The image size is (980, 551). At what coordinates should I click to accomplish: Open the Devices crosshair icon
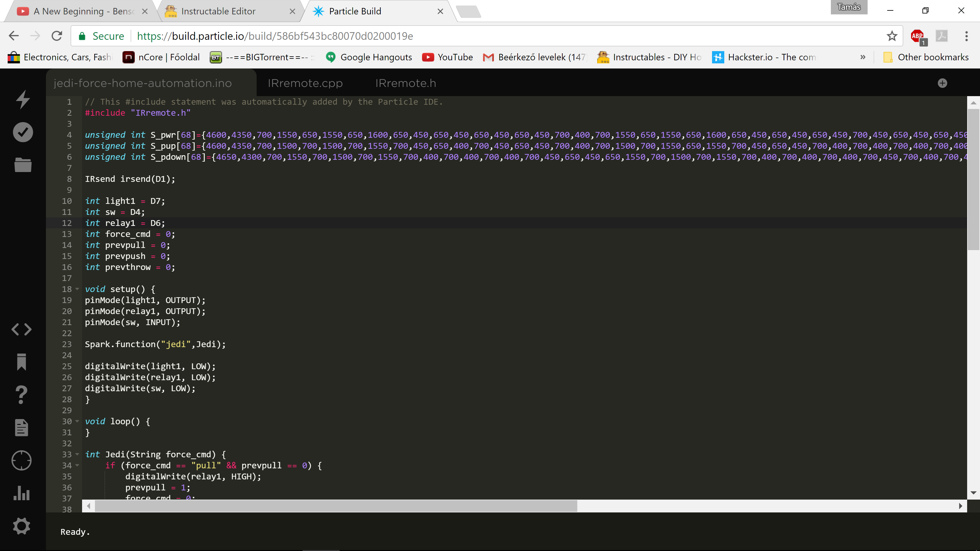22,460
